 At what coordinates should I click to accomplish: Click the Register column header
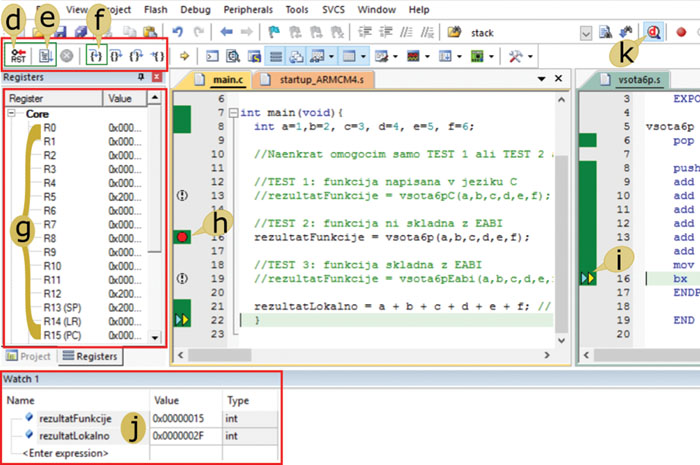(54, 98)
